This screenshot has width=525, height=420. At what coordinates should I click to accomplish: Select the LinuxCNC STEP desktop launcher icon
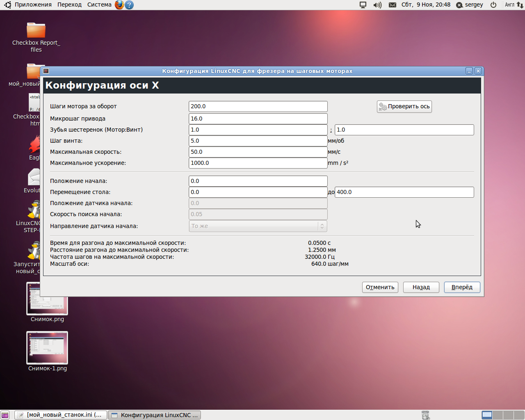pos(34,210)
